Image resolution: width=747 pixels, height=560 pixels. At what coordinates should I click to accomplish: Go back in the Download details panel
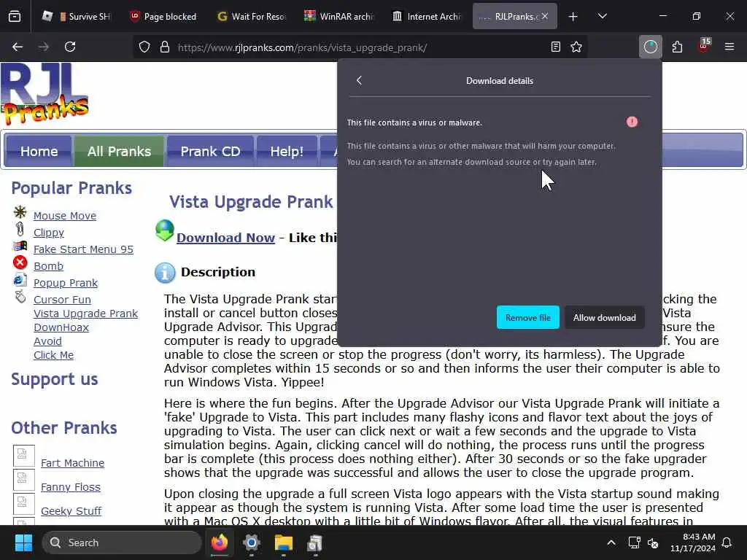[359, 80]
